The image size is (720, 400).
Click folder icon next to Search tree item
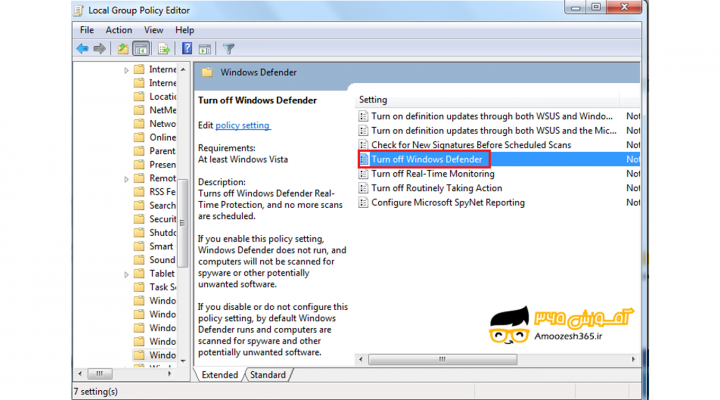pyautogui.click(x=139, y=205)
